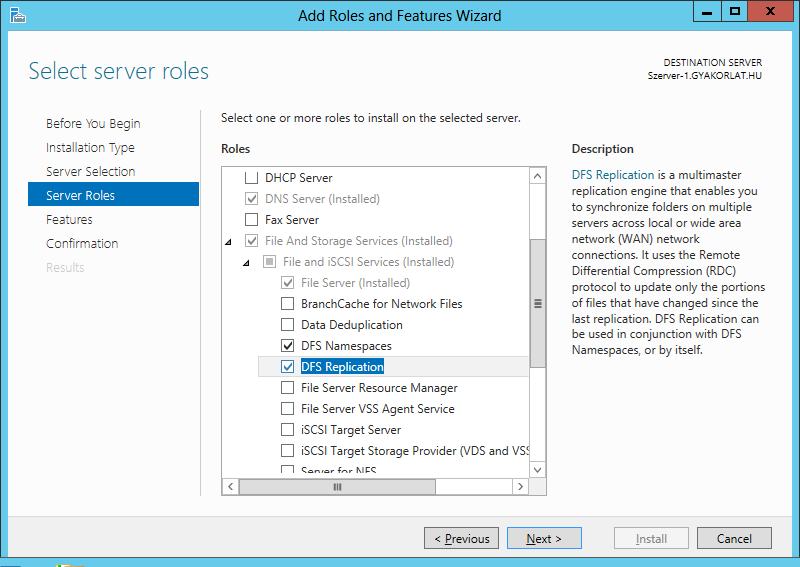Click the Next button
Screen dimensions: 800x567
click(544, 538)
